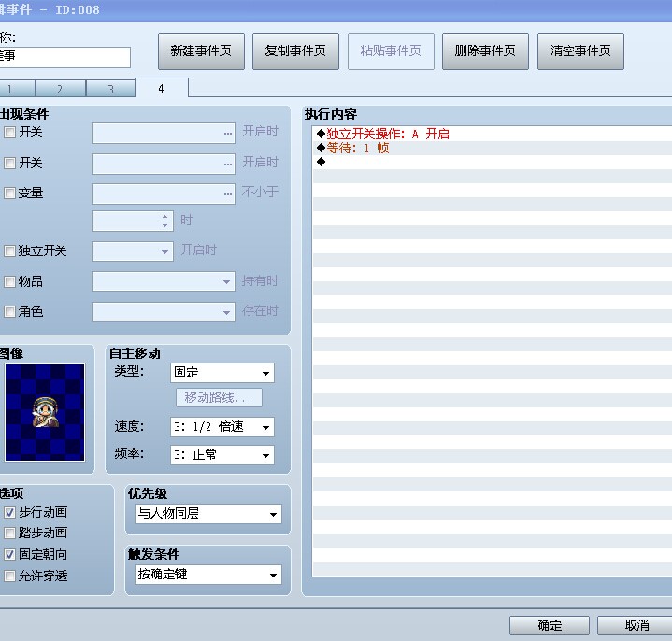Uncheck 步行动画 option

pos(9,512)
